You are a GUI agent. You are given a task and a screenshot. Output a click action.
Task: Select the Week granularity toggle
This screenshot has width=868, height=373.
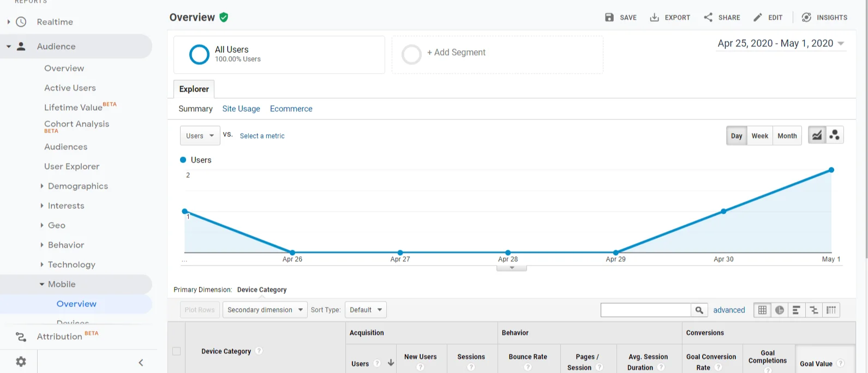point(760,136)
